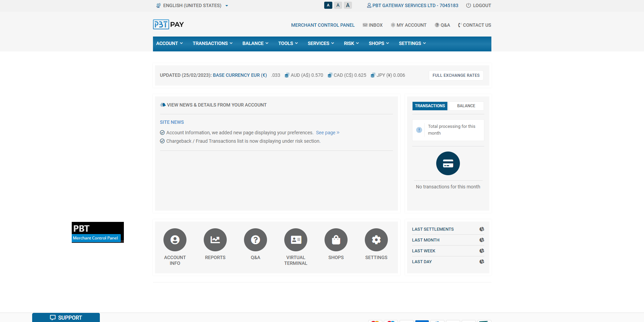Click the Account Info person icon
Image resolution: width=644 pixels, height=322 pixels.
coord(175,239)
